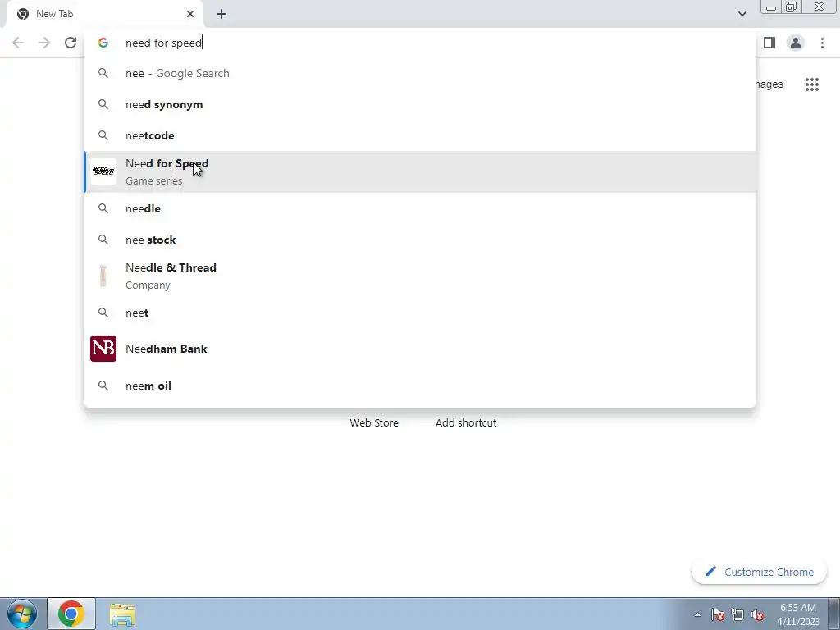Viewport: 840px width, 630px height.
Task: Show hidden system tray icons
Action: pyautogui.click(x=697, y=614)
